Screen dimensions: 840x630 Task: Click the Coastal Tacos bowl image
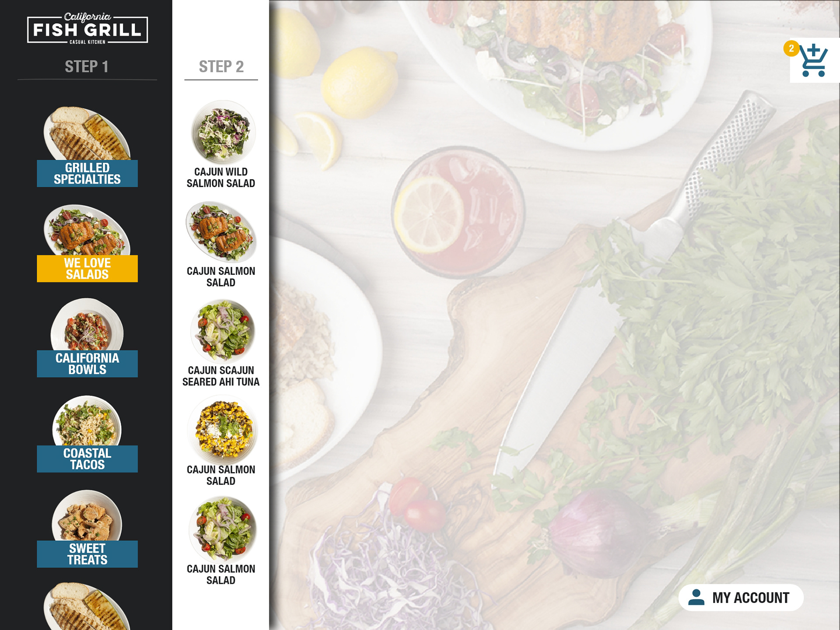click(87, 420)
